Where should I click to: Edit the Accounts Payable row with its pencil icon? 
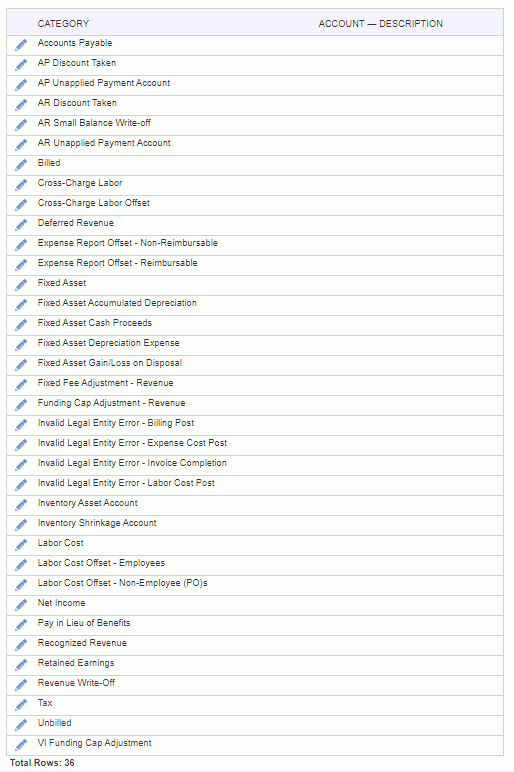click(x=21, y=45)
